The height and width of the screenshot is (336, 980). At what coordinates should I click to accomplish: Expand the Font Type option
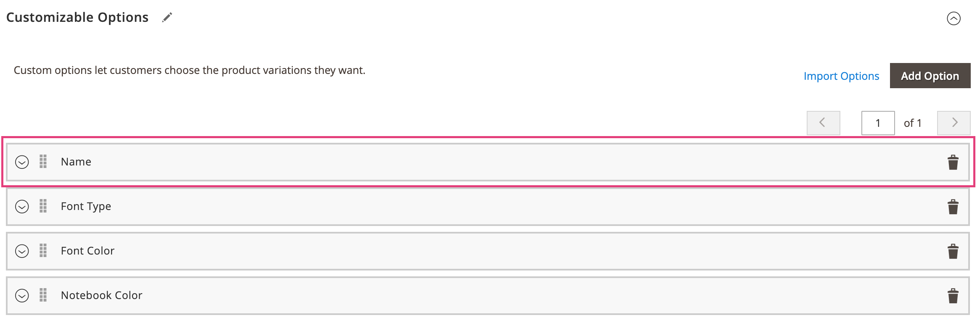tap(22, 207)
